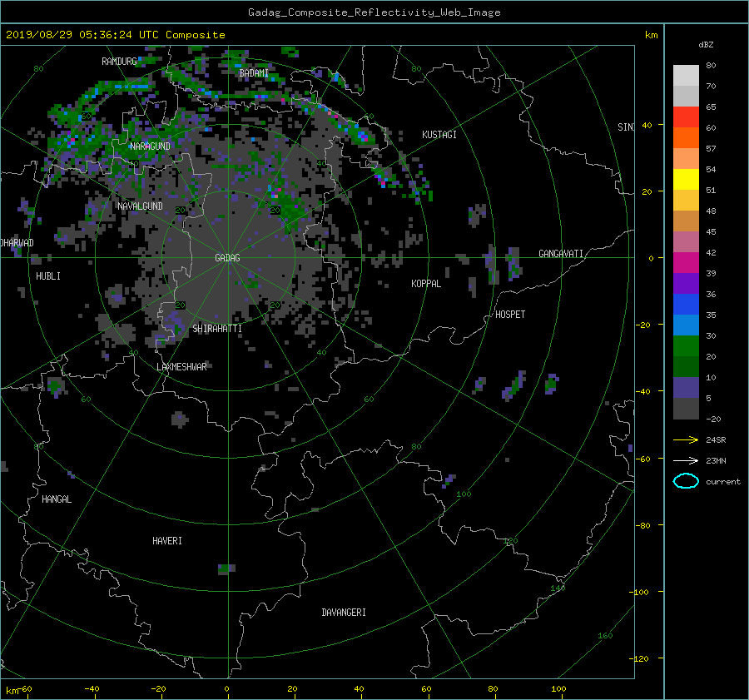The image size is (749, 700).
Task: Click the -40 km bottom axis tick label
Action: [92, 689]
